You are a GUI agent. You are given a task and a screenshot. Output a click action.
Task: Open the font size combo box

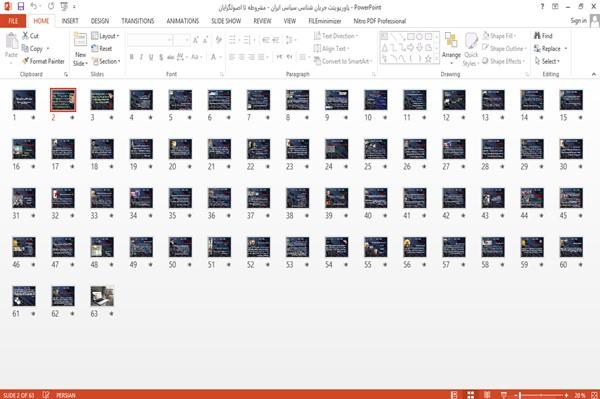pos(181,40)
